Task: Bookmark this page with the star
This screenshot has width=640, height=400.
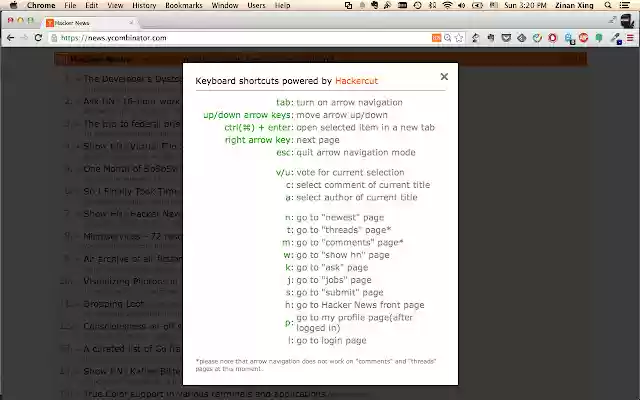Action: [459, 38]
